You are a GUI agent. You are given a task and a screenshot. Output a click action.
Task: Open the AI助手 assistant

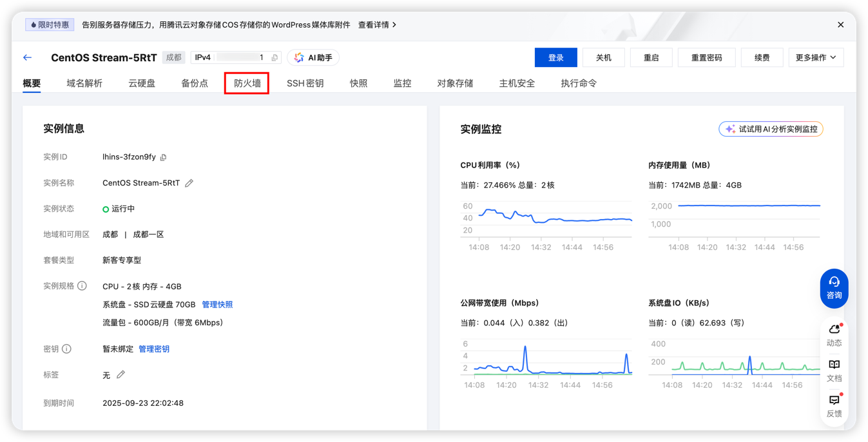313,57
